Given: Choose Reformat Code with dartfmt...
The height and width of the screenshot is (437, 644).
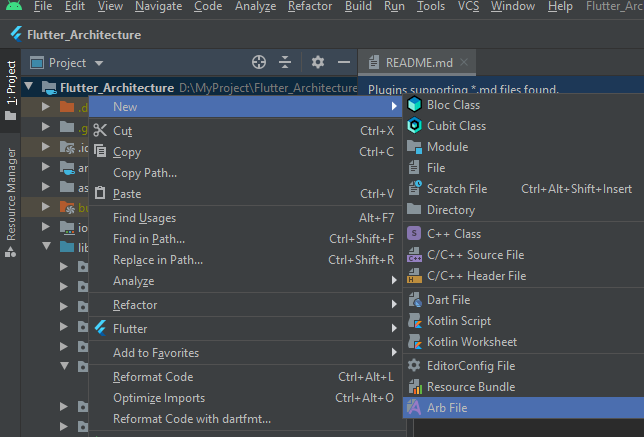Looking at the screenshot, I should point(245,419).
